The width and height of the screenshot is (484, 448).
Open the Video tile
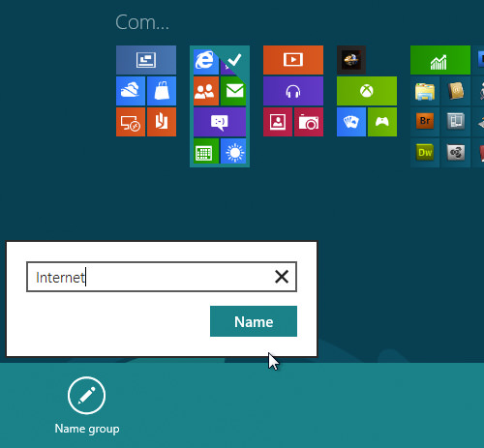[293, 60]
